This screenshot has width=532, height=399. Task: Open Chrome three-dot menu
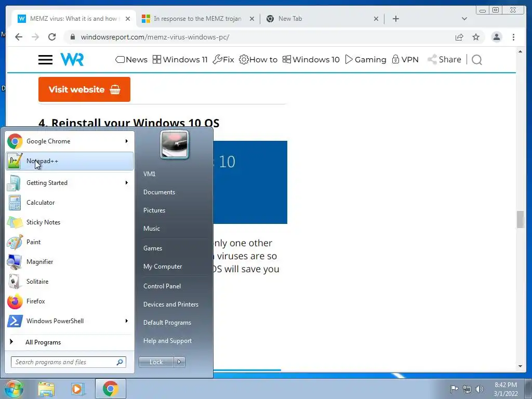click(x=514, y=37)
